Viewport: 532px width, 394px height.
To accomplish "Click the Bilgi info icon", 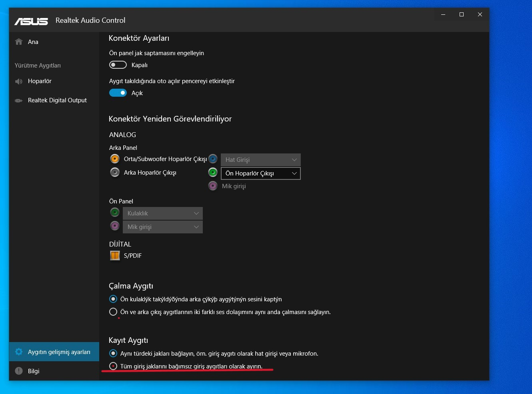I will pos(19,371).
